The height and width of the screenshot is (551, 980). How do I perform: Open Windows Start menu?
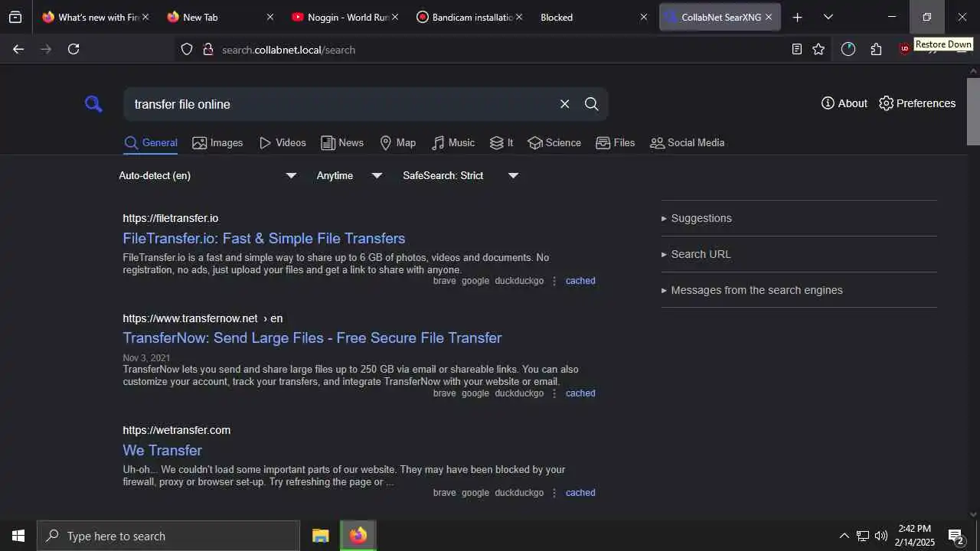click(18, 536)
